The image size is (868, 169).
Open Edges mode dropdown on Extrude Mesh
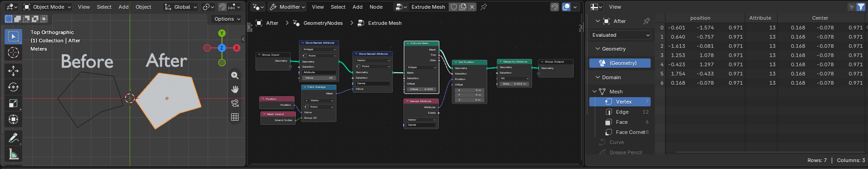click(x=422, y=67)
